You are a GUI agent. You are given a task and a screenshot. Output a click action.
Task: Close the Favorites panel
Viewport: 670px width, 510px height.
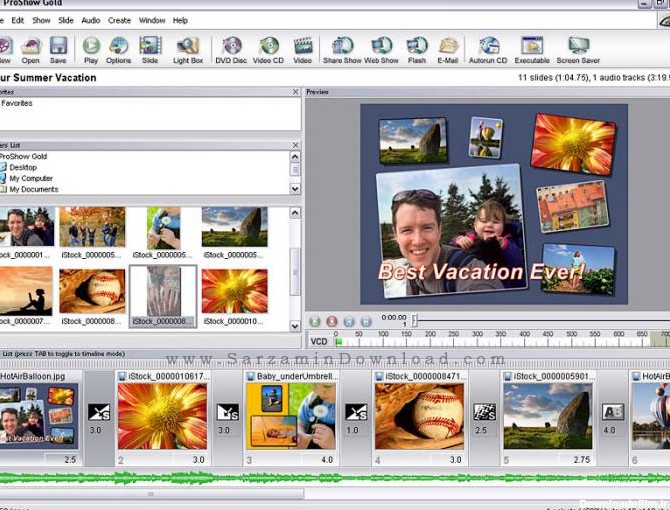coord(295,92)
